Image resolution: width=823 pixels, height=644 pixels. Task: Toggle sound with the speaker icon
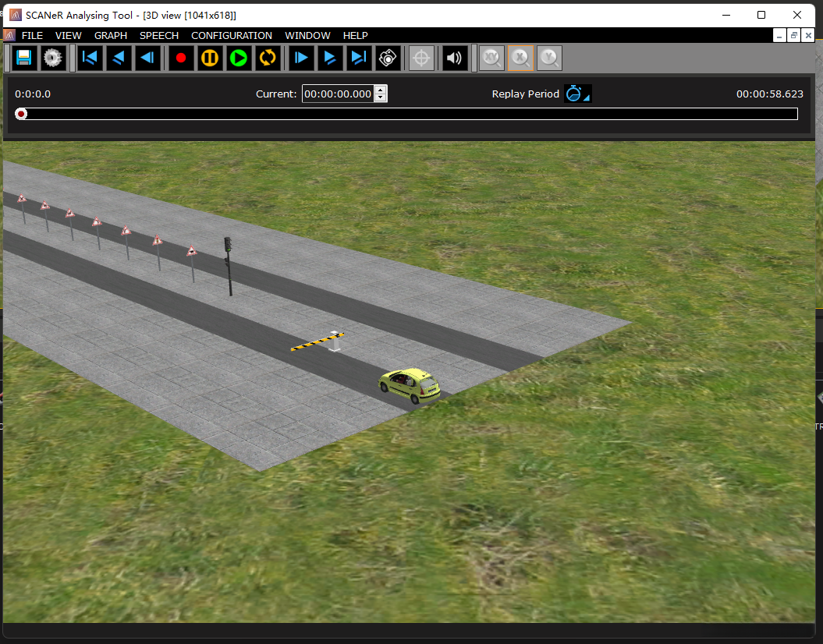click(455, 58)
